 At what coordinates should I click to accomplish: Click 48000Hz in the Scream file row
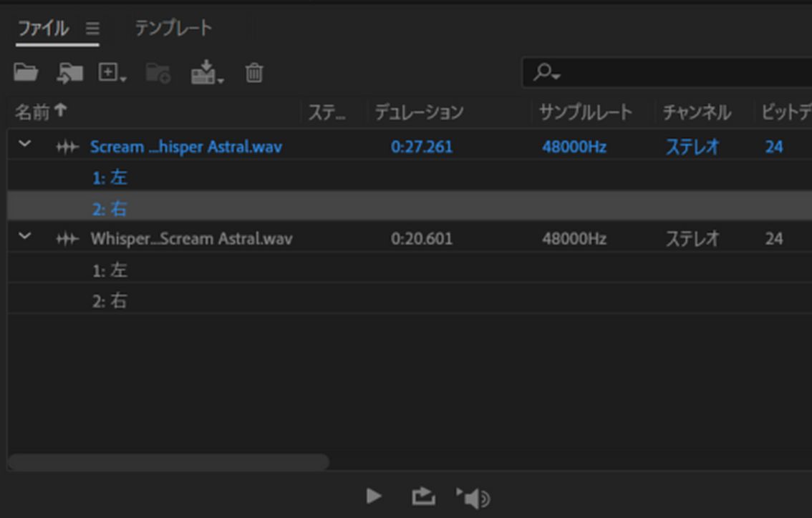[x=574, y=147]
